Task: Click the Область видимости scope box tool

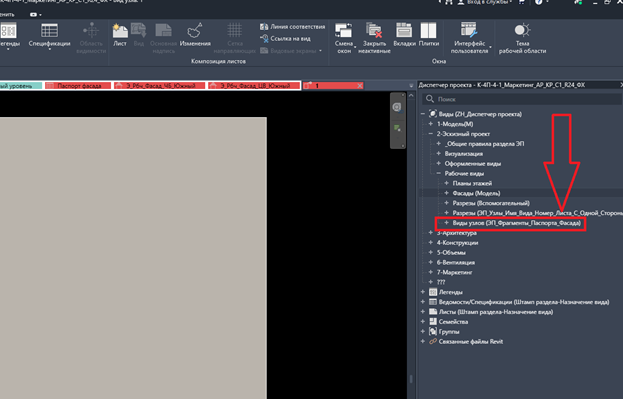Action: [91, 38]
